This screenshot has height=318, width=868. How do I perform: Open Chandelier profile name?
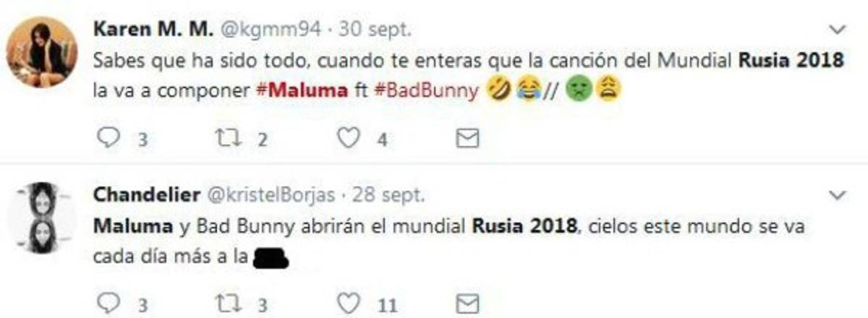click(x=148, y=196)
